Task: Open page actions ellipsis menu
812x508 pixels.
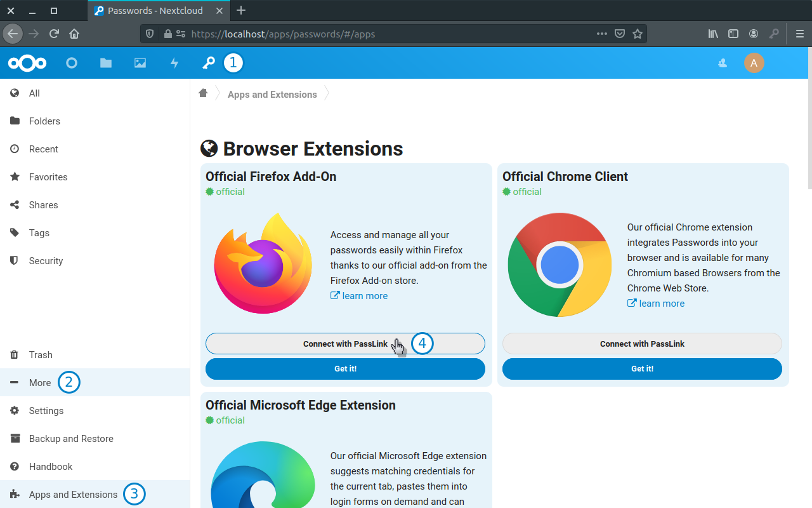Action: click(x=602, y=34)
